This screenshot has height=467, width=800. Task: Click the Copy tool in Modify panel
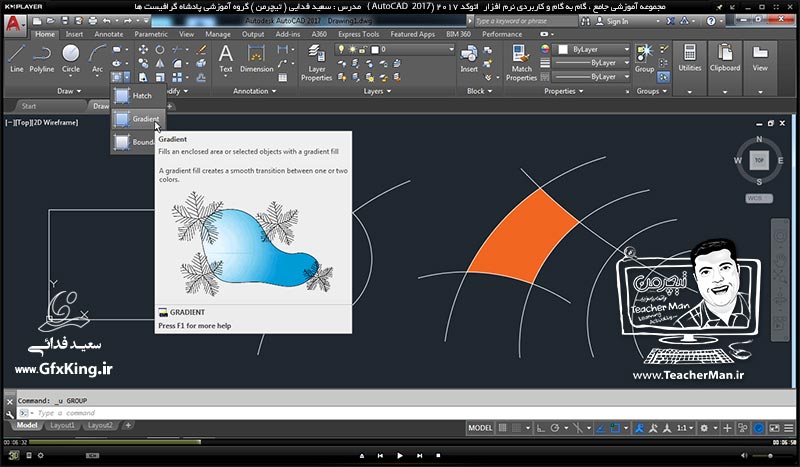pyautogui.click(x=143, y=63)
